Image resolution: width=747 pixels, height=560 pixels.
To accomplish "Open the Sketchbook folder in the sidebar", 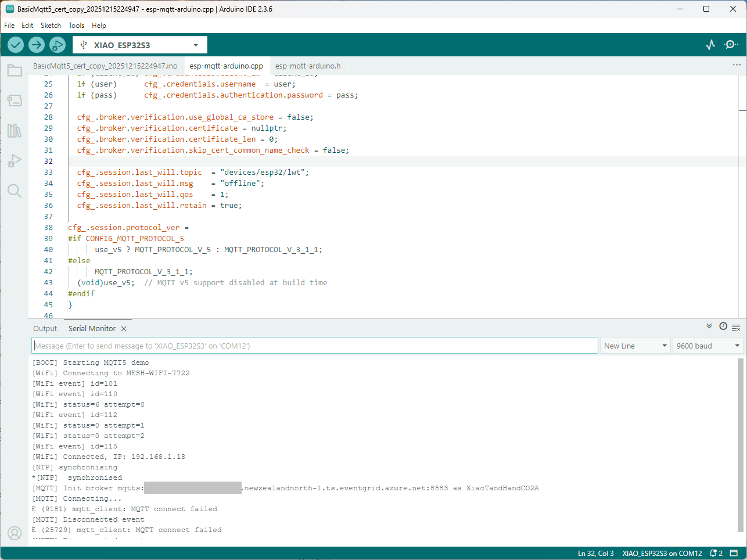I will [15, 71].
